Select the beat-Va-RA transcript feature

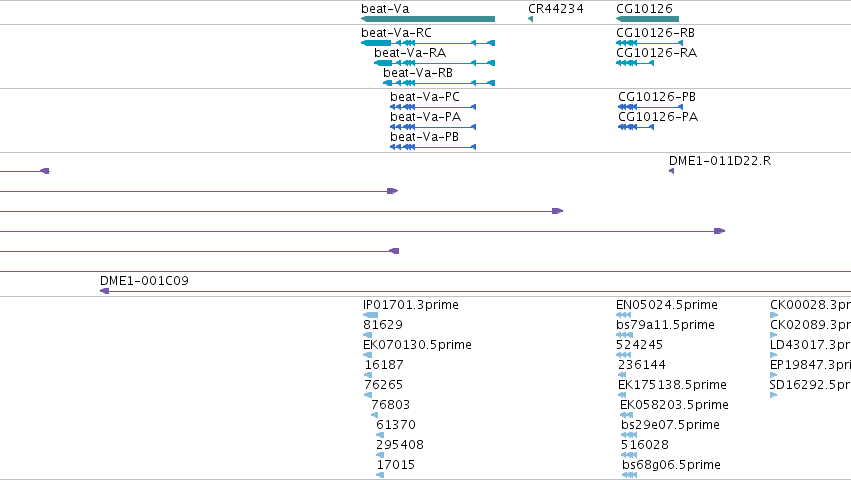(434, 63)
